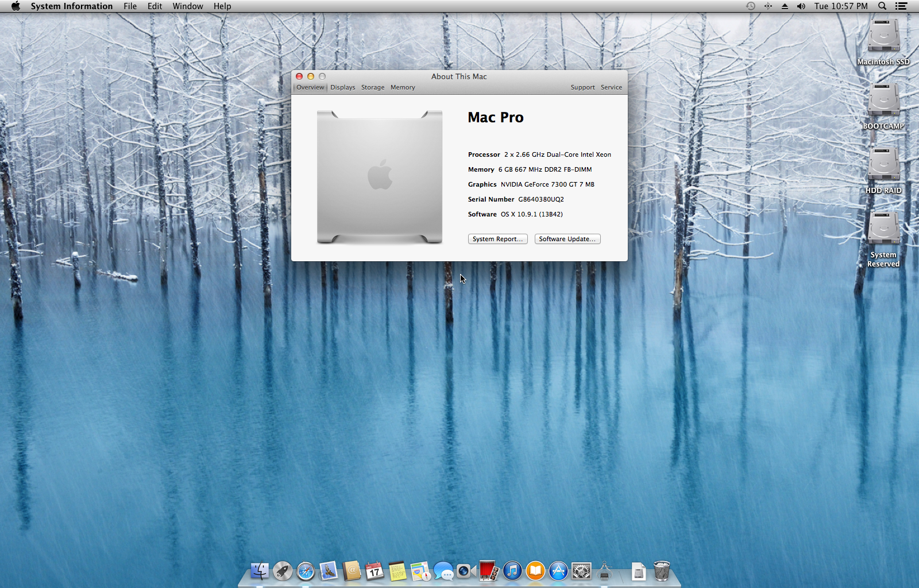The height and width of the screenshot is (588, 919).
Task: Open the Apple menu
Action: [x=16, y=6]
